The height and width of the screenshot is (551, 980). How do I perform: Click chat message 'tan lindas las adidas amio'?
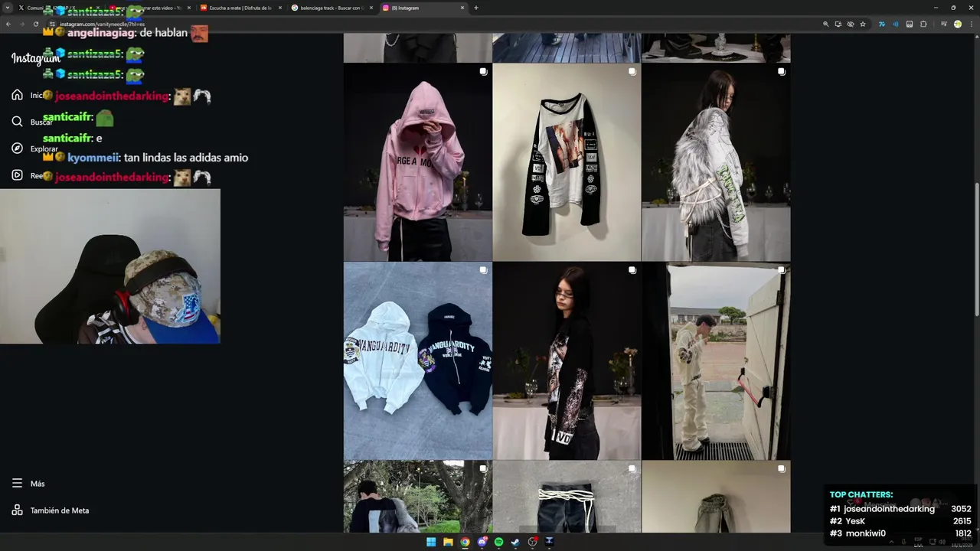pyautogui.click(x=186, y=158)
